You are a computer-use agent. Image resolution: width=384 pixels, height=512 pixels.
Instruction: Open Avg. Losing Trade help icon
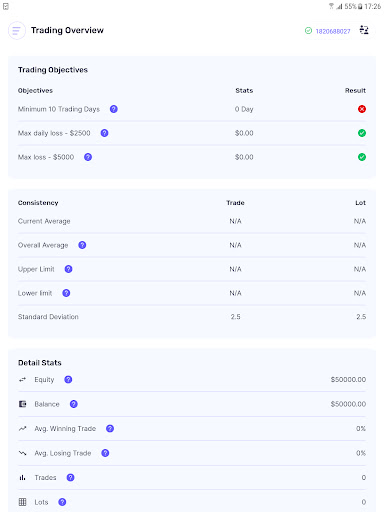[105, 453]
